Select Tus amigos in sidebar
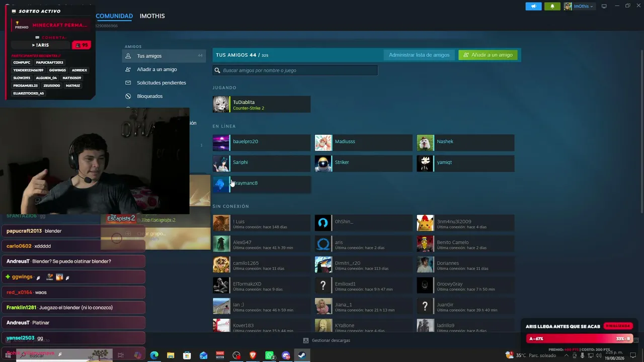The height and width of the screenshot is (362, 644). click(x=164, y=56)
